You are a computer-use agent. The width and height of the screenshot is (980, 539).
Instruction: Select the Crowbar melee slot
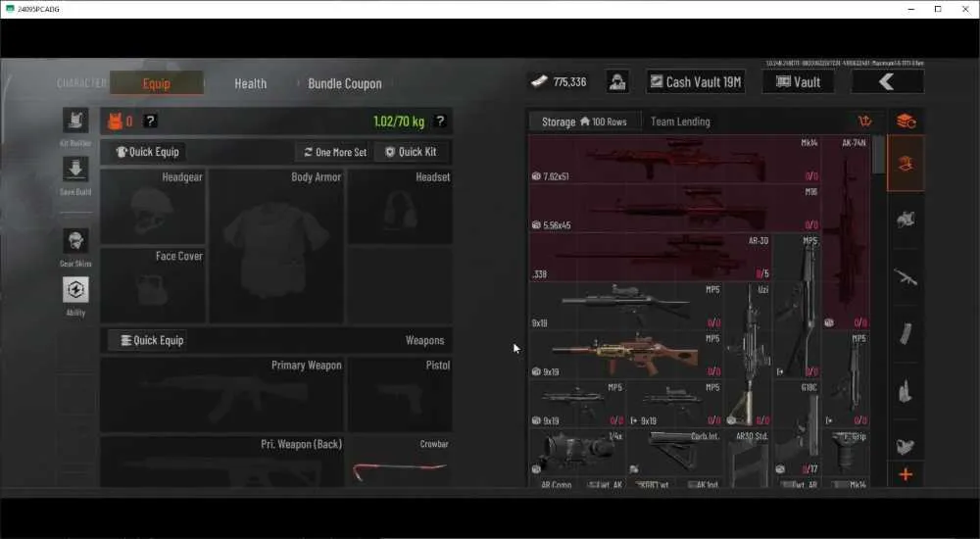pyautogui.click(x=400, y=462)
